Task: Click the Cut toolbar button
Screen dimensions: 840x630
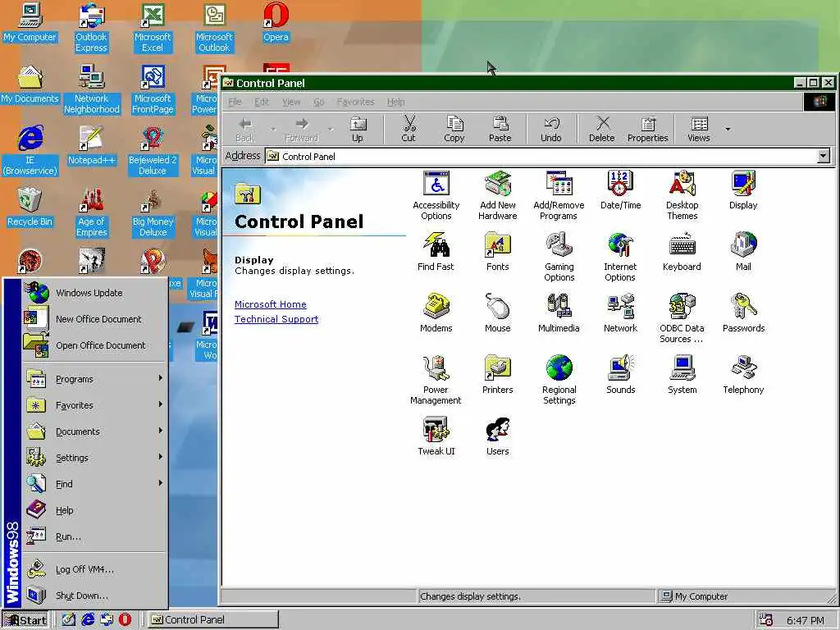Action: tap(409, 130)
